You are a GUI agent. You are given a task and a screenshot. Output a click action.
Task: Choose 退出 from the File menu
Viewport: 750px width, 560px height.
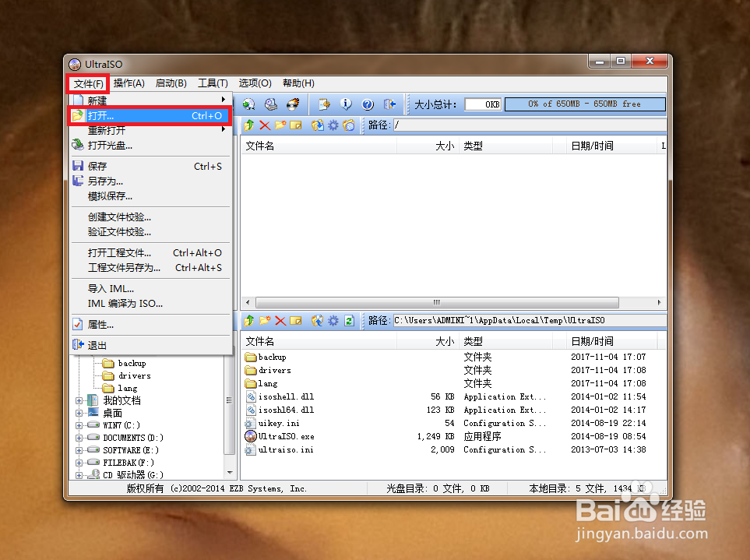[x=150, y=345]
